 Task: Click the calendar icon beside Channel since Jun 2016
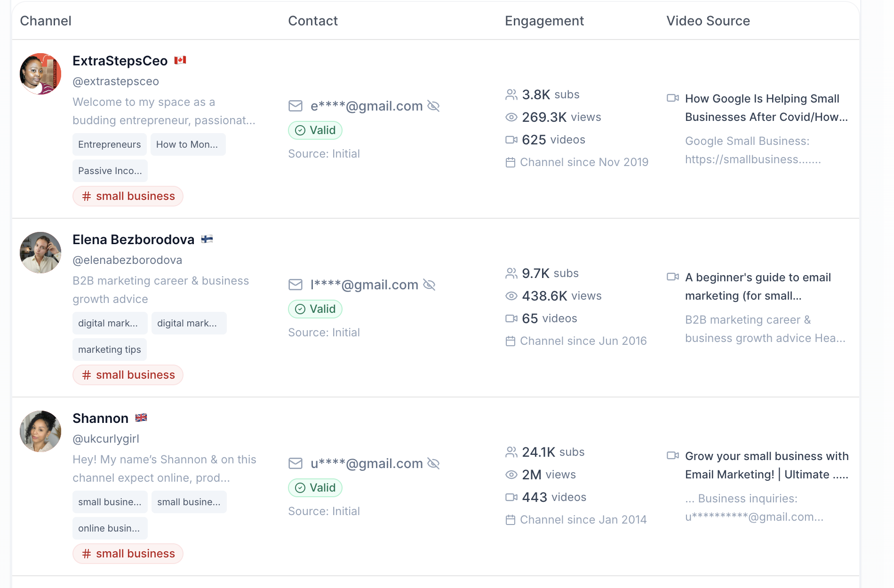pos(510,341)
